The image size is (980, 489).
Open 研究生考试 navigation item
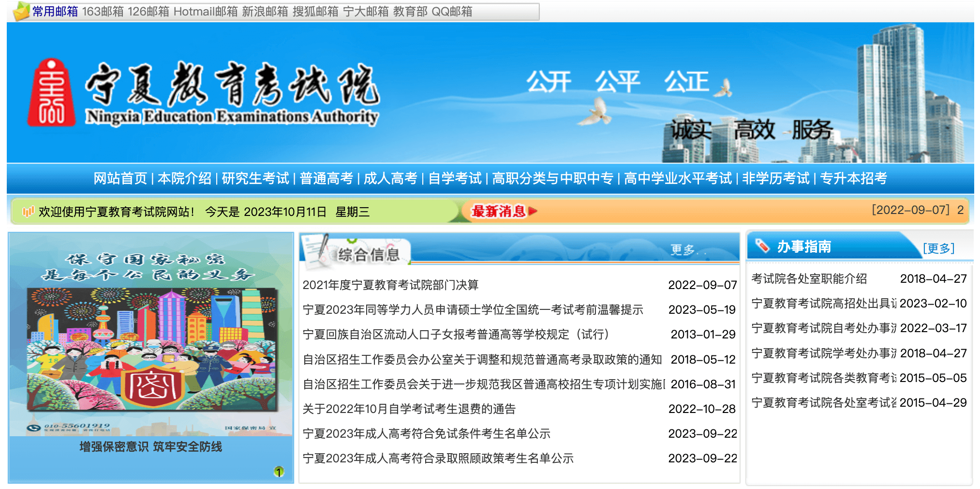pyautogui.click(x=255, y=179)
